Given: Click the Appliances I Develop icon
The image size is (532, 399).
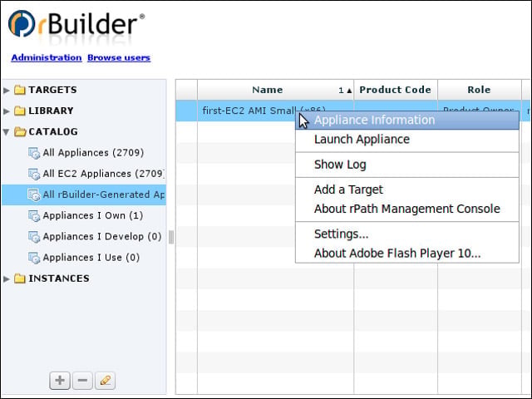Looking at the screenshot, I should (x=34, y=237).
